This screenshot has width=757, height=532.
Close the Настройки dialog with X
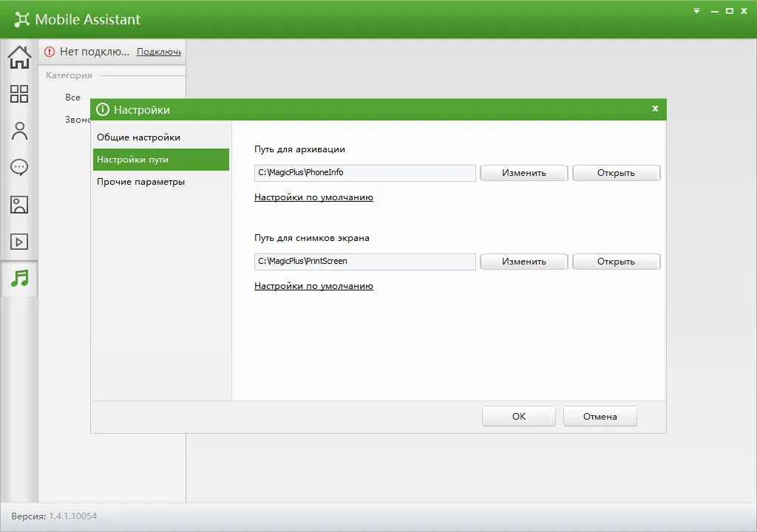click(x=655, y=109)
